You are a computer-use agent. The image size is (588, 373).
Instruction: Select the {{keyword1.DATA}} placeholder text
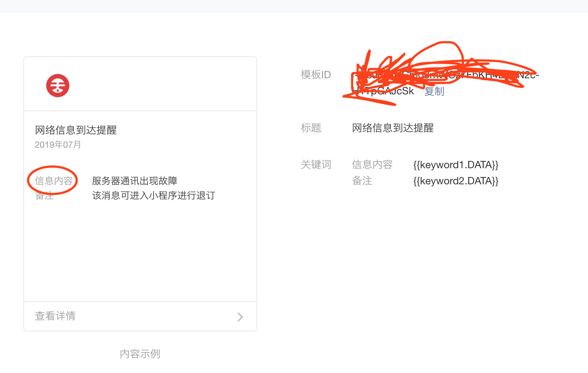(456, 165)
